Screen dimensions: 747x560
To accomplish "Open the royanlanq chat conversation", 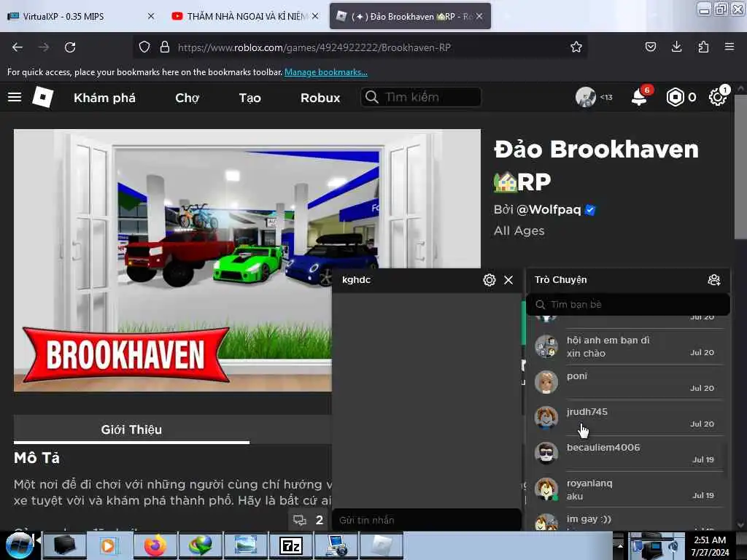I will point(627,489).
